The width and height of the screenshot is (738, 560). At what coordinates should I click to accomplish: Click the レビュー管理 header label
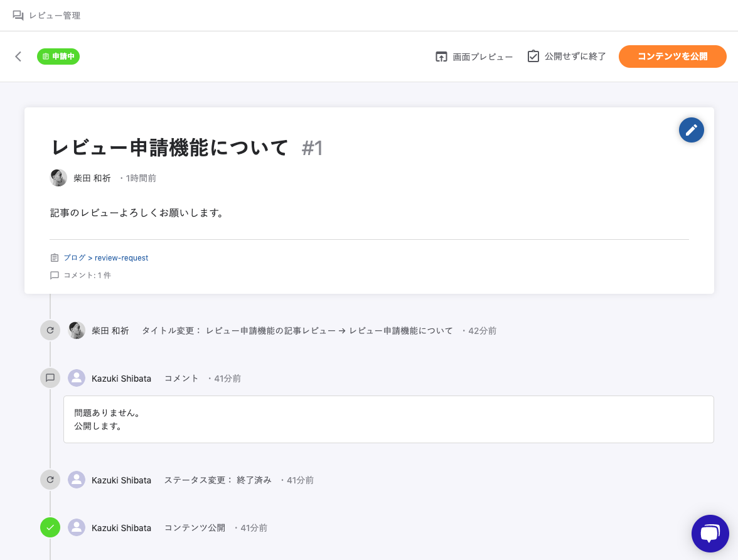click(55, 16)
